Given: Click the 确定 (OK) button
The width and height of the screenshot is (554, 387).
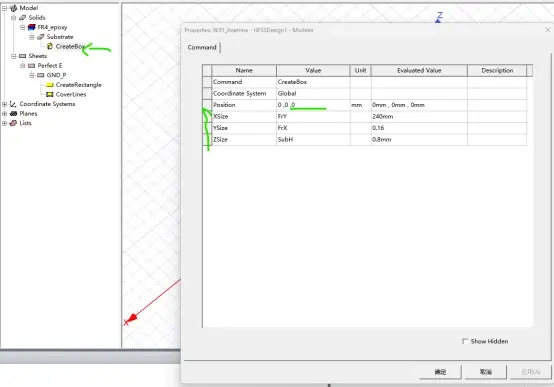Looking at the screenshot, I should 440,372.
